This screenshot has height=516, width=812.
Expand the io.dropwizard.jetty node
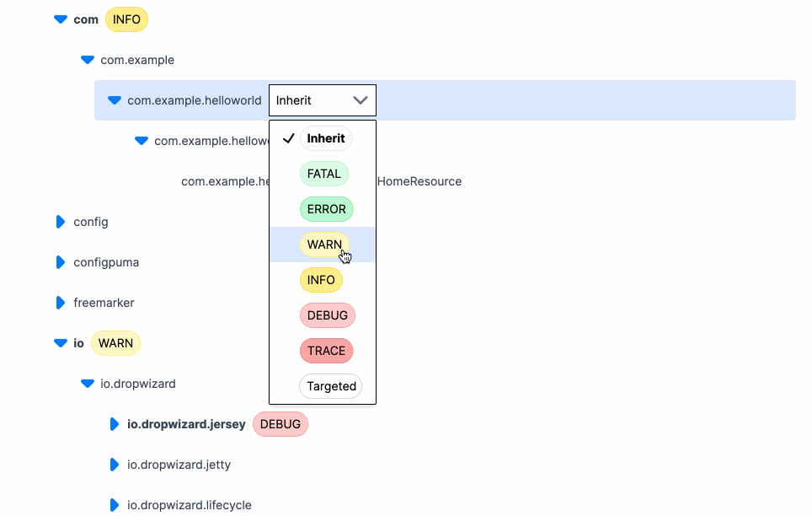pos(114,465)
